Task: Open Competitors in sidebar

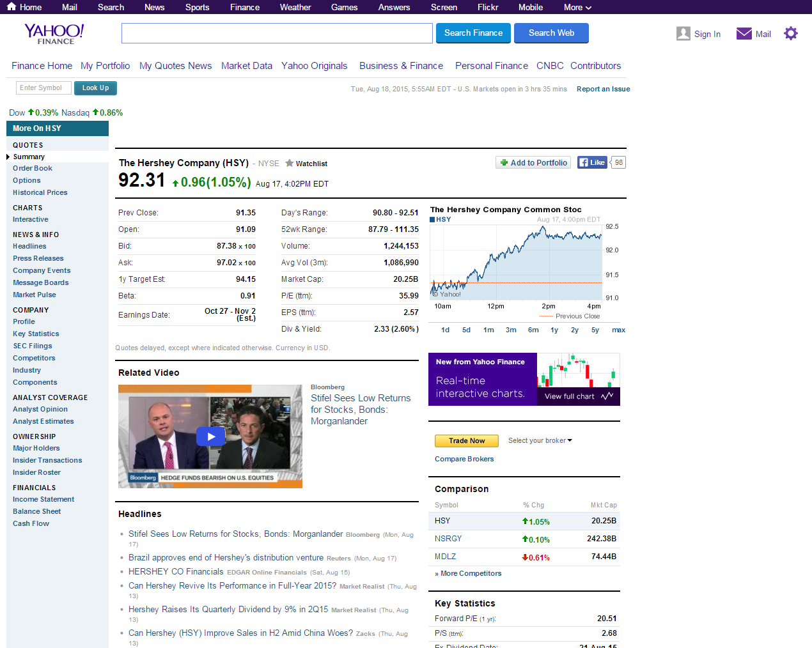Action: click(34, 358)
